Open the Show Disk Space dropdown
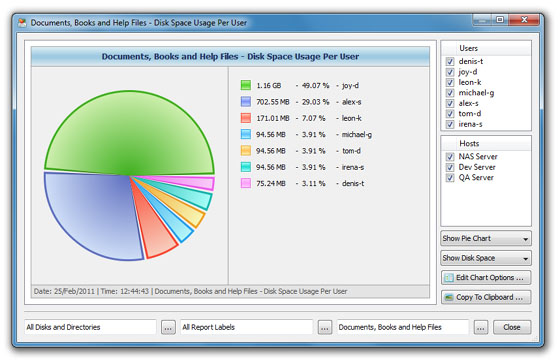This screenshot has width=560, height=363. coord(486,258)
